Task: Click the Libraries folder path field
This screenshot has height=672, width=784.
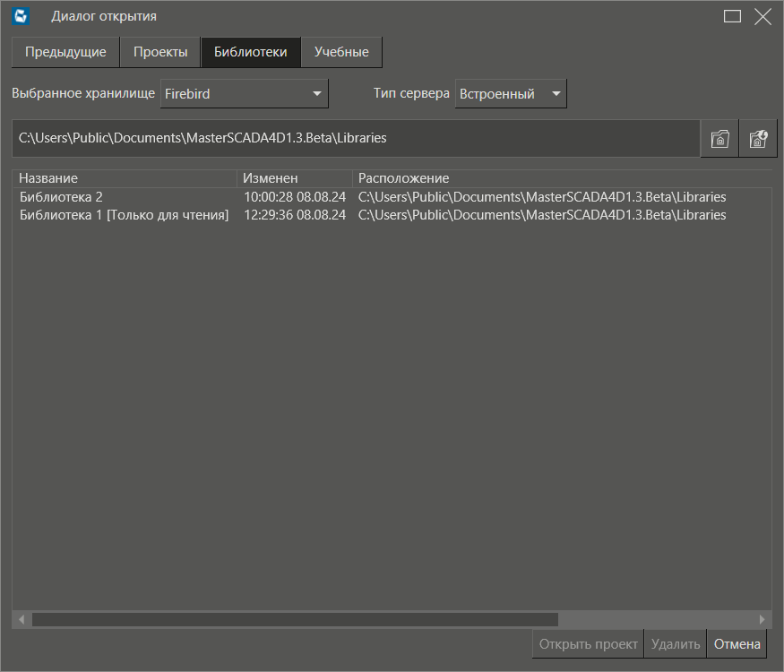Action: point(355,139)
